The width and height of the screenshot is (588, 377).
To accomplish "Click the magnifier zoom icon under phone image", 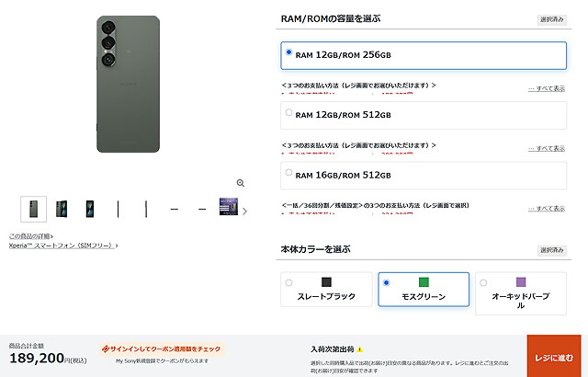I will pos(241,183).
